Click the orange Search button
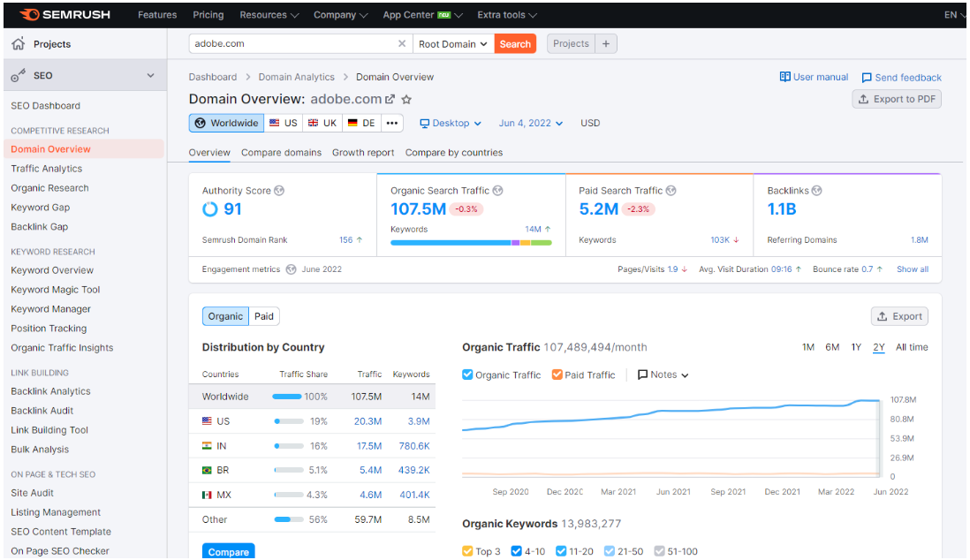 click(x=515, y=44)
